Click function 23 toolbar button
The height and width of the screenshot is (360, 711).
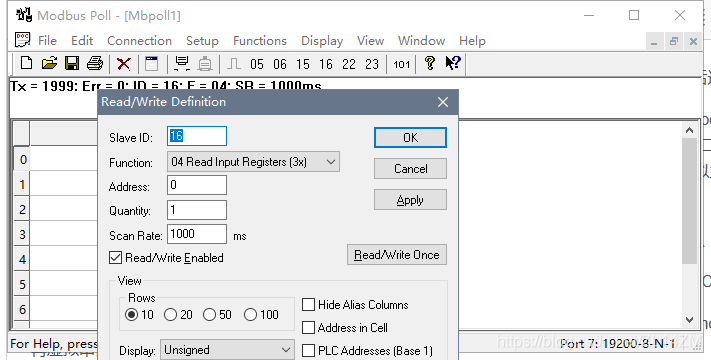pyautogui.click(x=372, y=64)
